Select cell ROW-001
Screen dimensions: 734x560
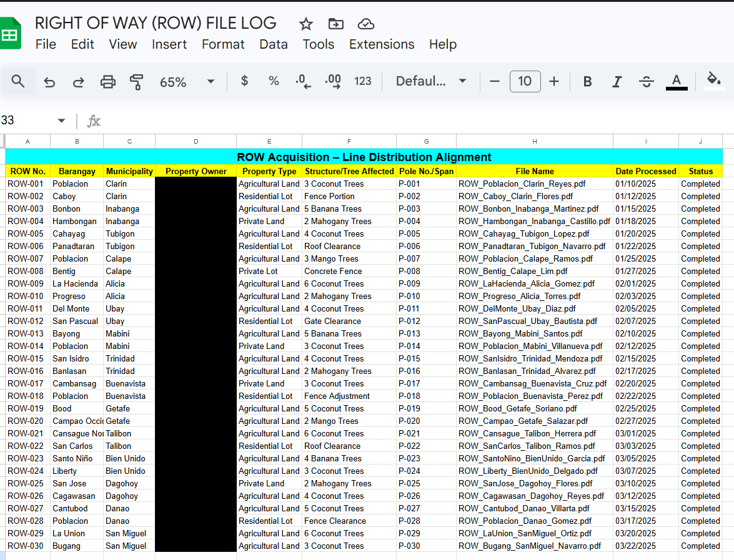coord(27,184)
